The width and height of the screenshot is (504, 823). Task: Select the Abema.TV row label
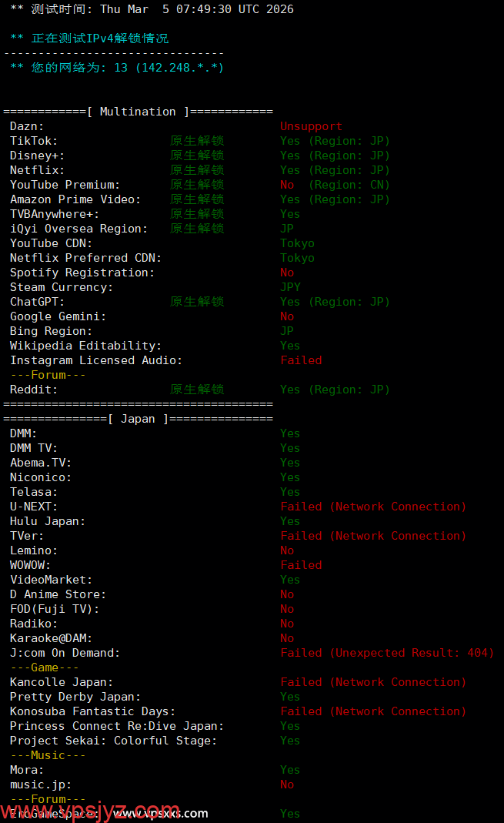[x=41, y=463]
